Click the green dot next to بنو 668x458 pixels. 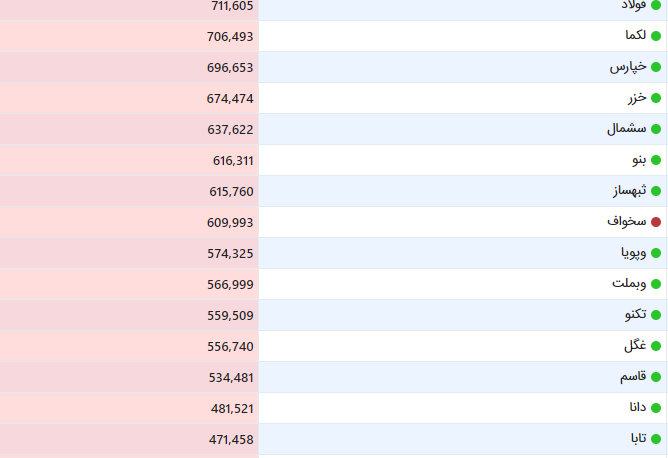tap(656, 160)
